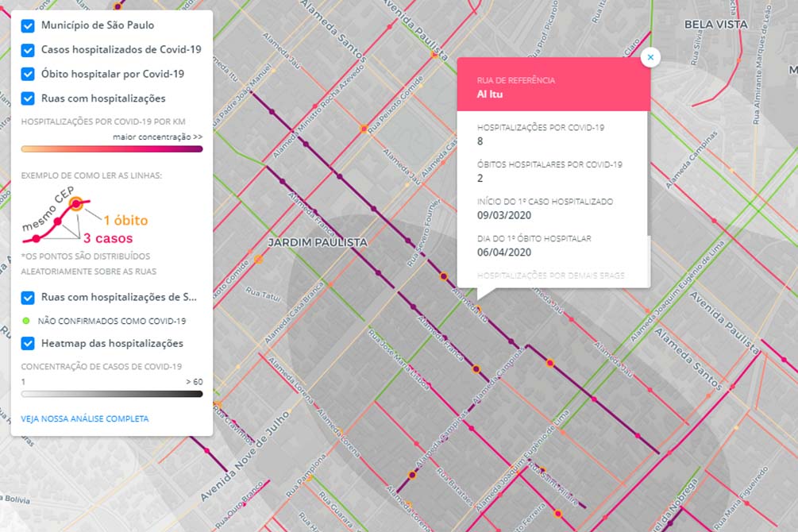Click the '3 casos' legend text
798x532 pixels.
pyautogui.click(x=108, y=238)
